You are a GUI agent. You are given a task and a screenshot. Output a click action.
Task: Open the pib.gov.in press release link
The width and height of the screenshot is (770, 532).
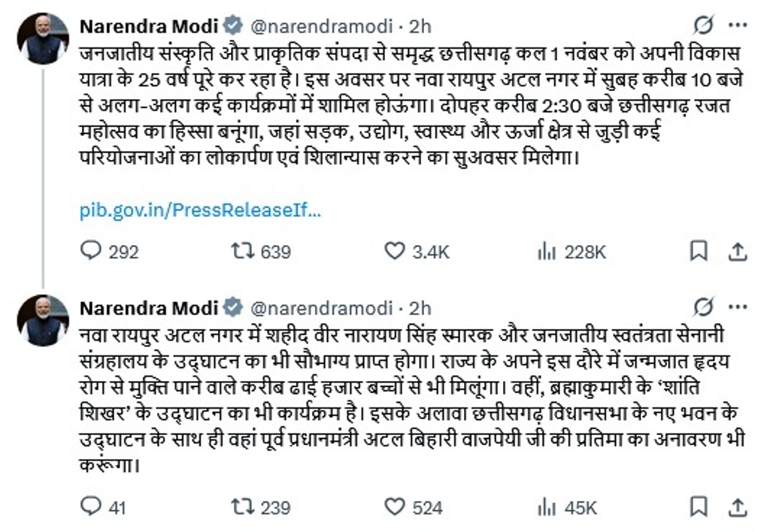point(201,210)
